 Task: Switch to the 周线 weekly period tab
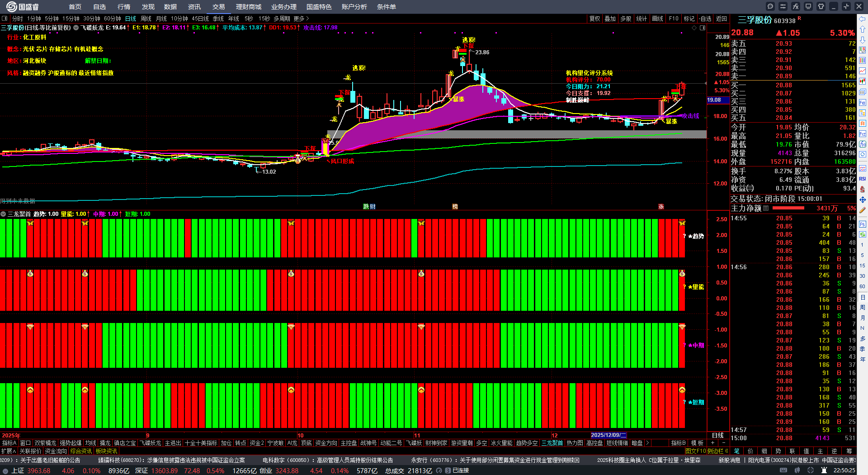pyautogui.click(x=146, y=19)
